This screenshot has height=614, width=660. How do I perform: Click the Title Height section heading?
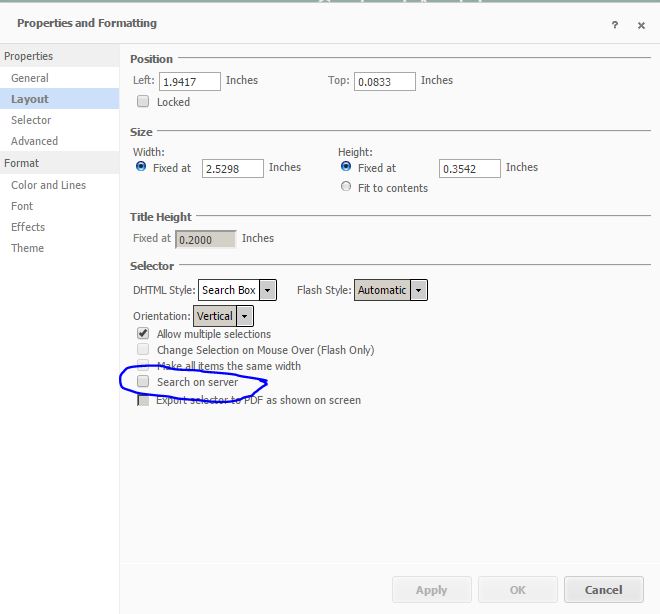tap(161, 217)
